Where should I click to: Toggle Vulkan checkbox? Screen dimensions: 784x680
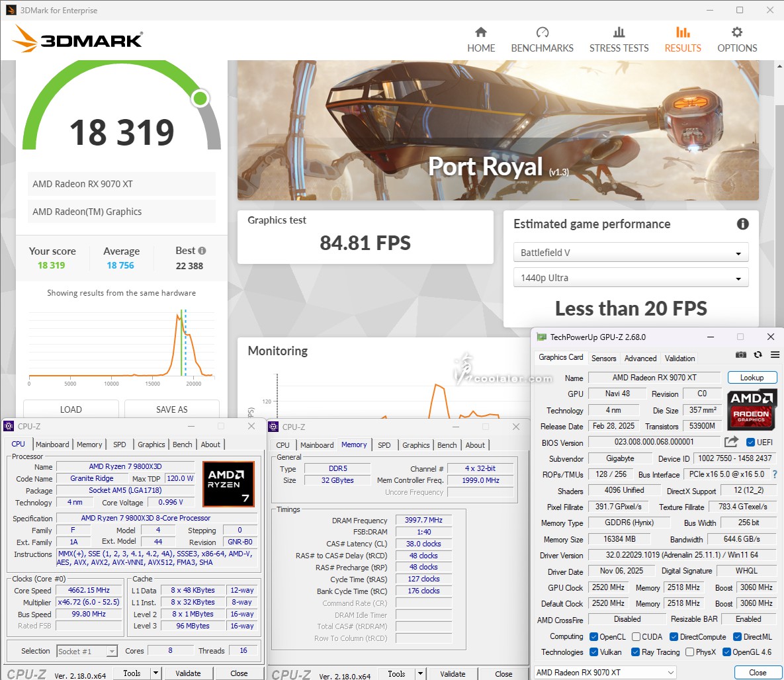coord(594,652)
